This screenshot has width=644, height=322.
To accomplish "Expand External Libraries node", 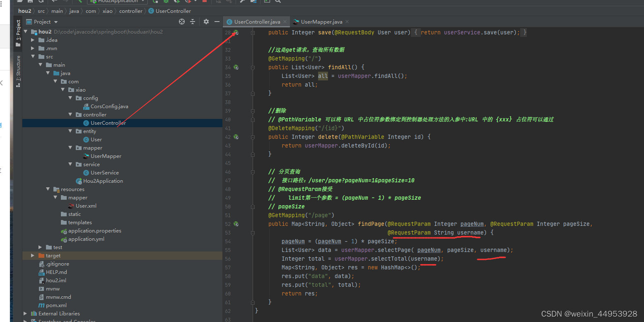I will (x=26, y=314).
